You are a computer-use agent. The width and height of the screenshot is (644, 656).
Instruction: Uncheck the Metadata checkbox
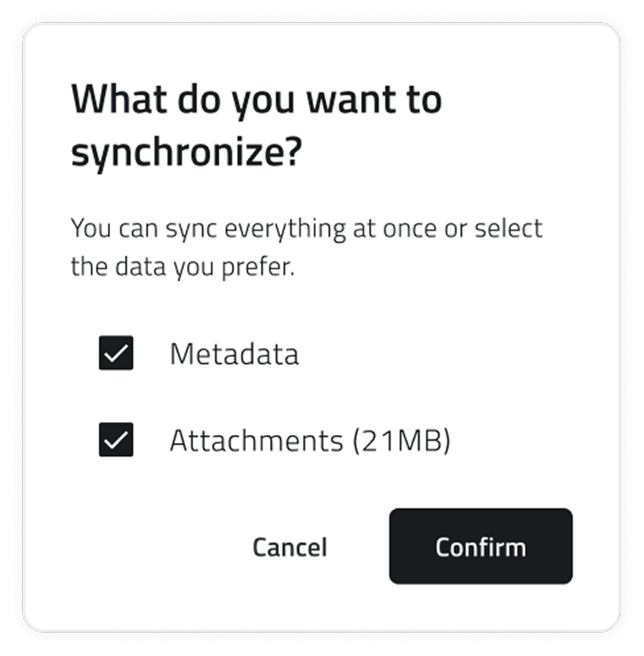tap(116, 353)
